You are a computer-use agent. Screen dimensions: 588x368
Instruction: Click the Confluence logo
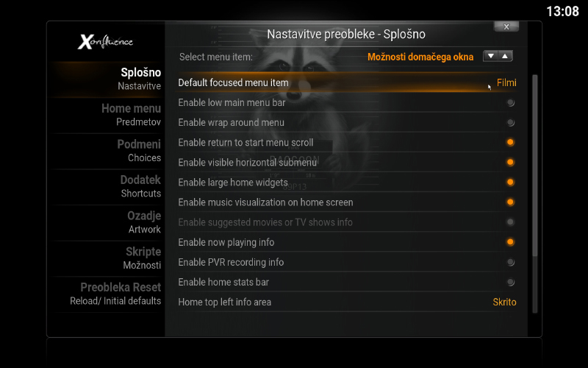click(x=106, y=42)
